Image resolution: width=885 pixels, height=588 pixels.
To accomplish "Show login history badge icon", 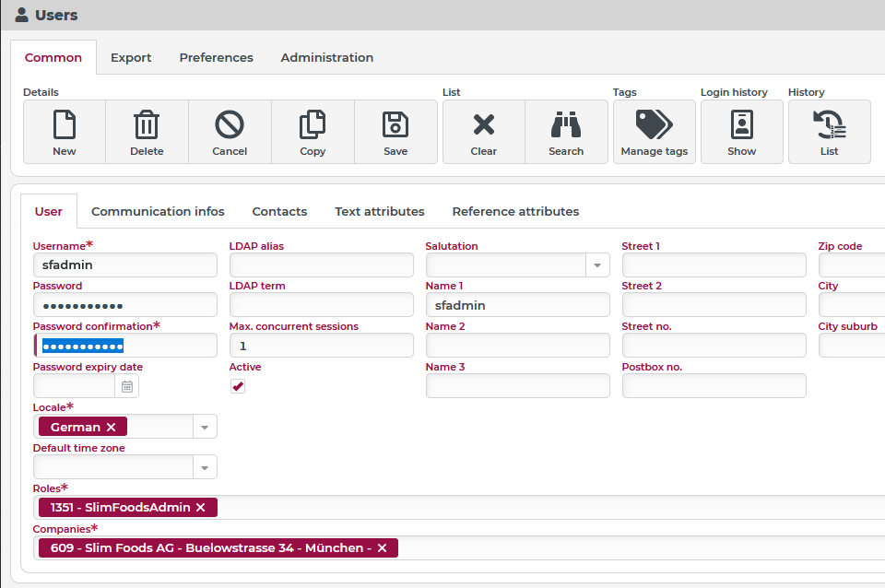I will coord(741,124).
